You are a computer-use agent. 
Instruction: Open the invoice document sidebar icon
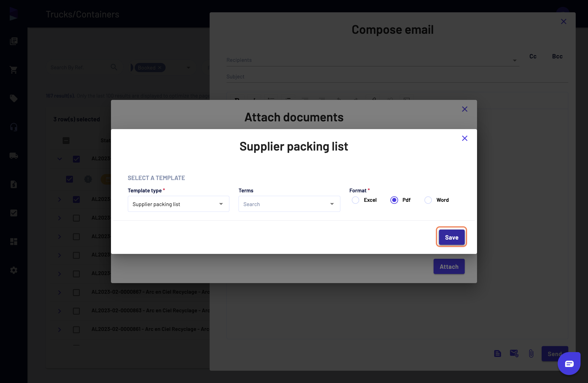(13, 184)
